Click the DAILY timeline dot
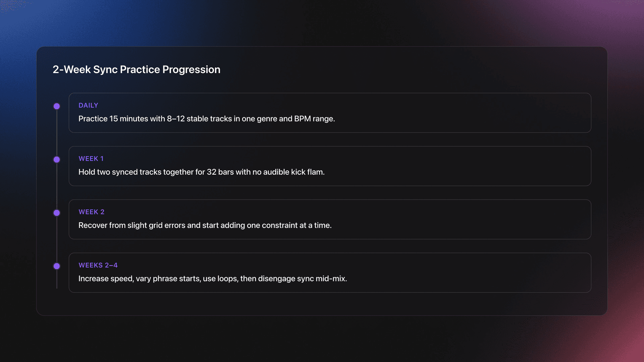Viewport: 644px width, 362px height. (x=57, y=106)
